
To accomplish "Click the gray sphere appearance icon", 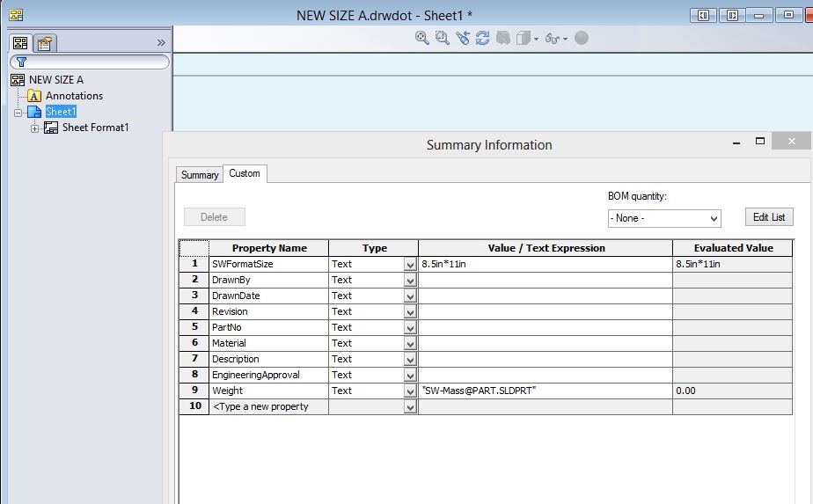I will [582, 38].
